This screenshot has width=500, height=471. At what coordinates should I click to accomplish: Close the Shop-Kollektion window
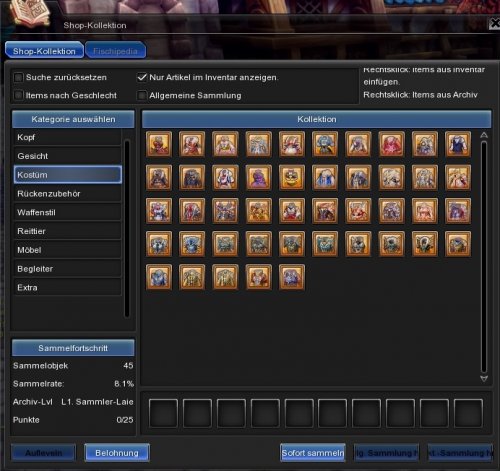[x=495, y=24]
